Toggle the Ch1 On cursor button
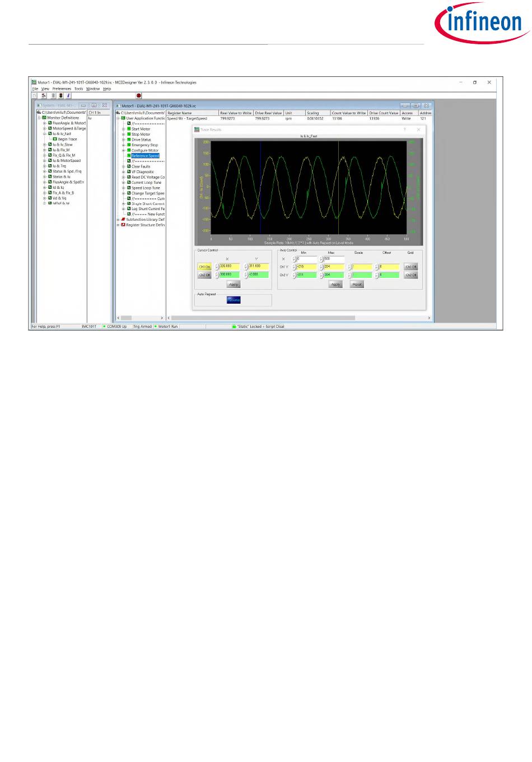Image resolution: width=532 pixels, height=762 pixels. click(204, 267)
